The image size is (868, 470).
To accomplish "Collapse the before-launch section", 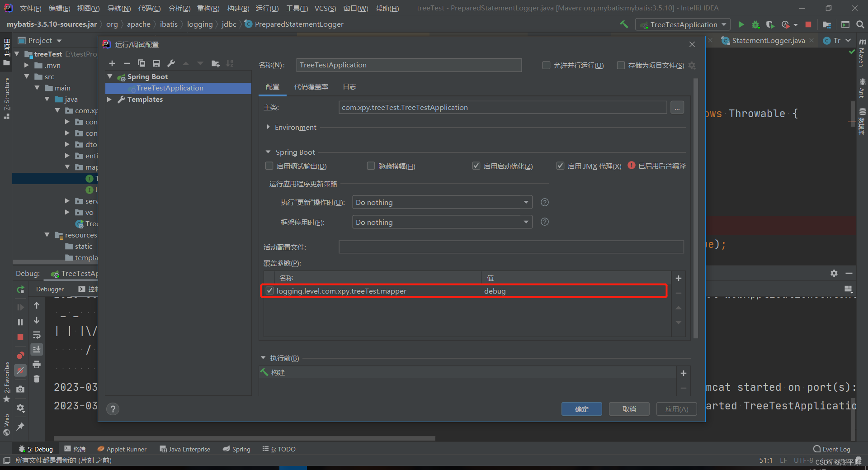I will tap(263, 358).
